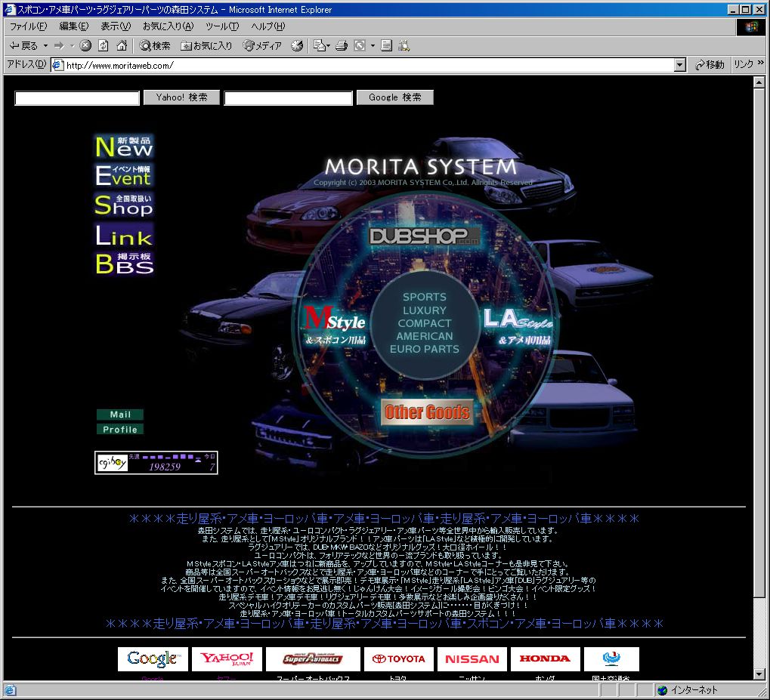Open the ツール(T) menu
Viewport: 770px width, 700px height.
(222, 26)
